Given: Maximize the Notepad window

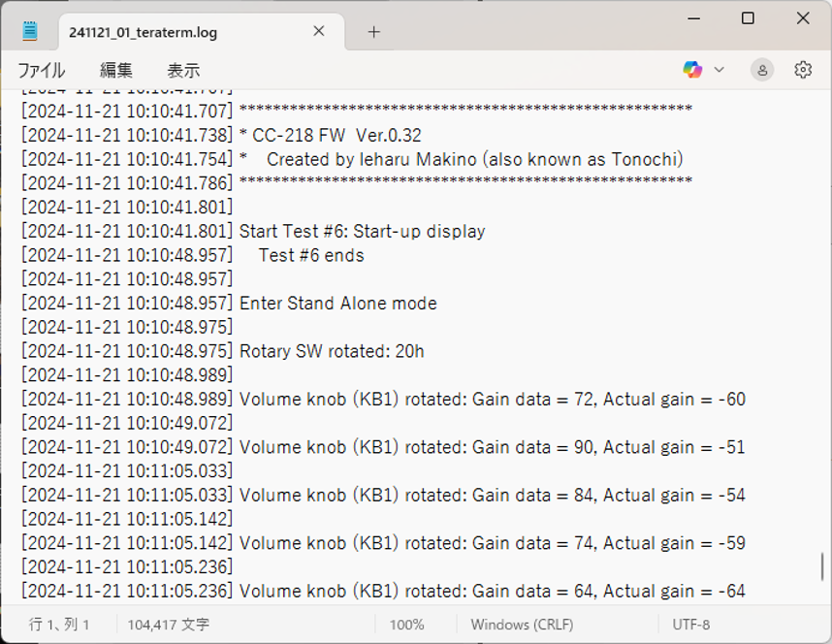Looking at the screenshot, I should coord(748,18).
